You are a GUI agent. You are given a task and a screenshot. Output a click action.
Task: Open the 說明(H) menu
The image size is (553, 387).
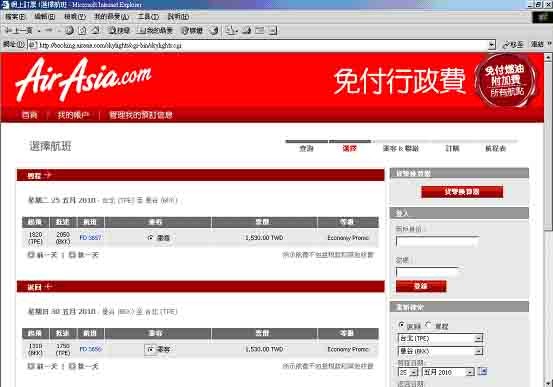pos(178,16)
